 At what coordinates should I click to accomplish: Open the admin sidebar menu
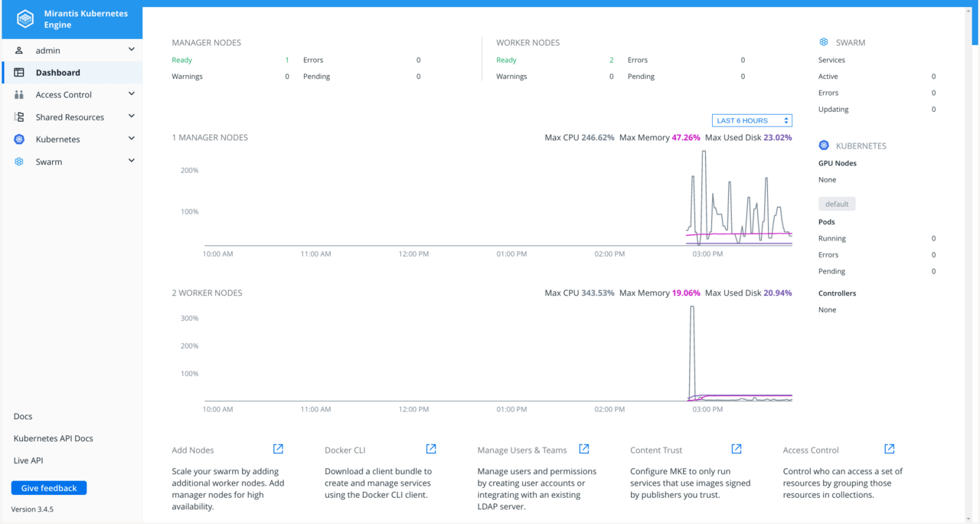click(72, 51)
